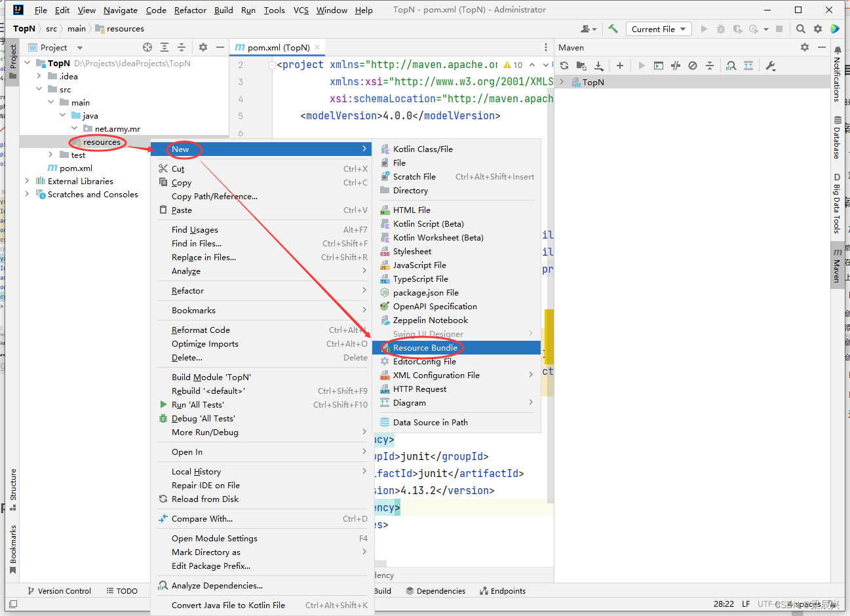Collapse the main folder in tree

(51, 103)
